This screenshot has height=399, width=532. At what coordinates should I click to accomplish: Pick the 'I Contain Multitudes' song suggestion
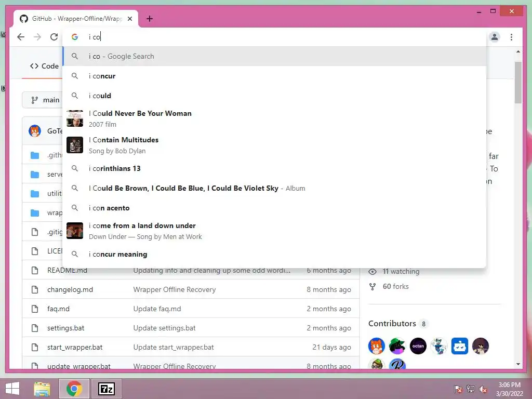[274, 145]
